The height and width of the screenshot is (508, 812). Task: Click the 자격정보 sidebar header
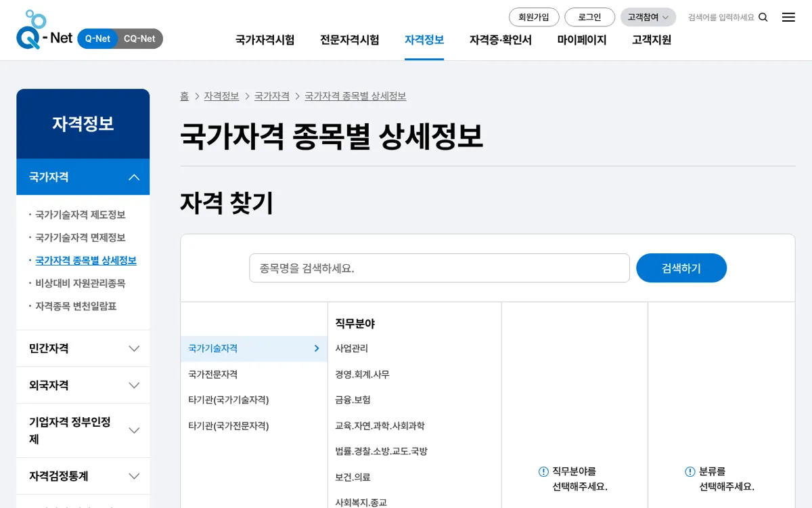(83, 124)
